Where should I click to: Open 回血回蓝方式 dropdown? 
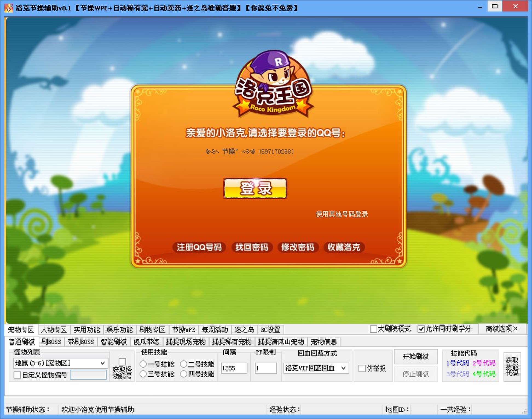pos(316,368)
